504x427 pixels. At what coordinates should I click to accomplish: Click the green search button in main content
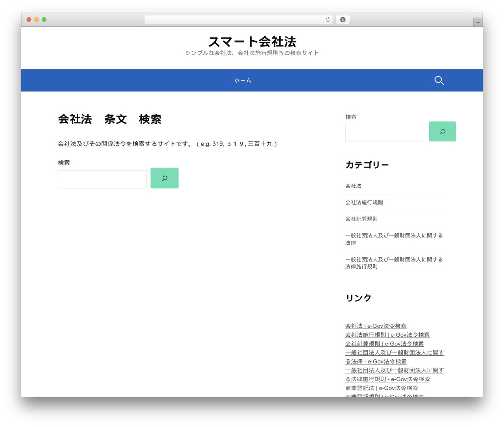click(x=165, y=178)
